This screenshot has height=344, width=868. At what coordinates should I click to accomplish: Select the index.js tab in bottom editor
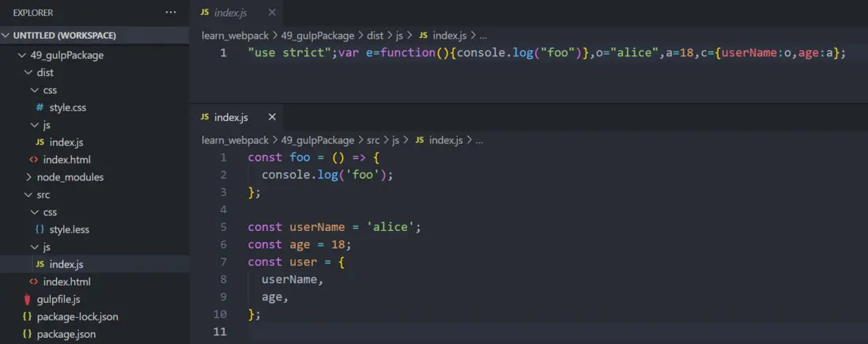tap(231, 117)
